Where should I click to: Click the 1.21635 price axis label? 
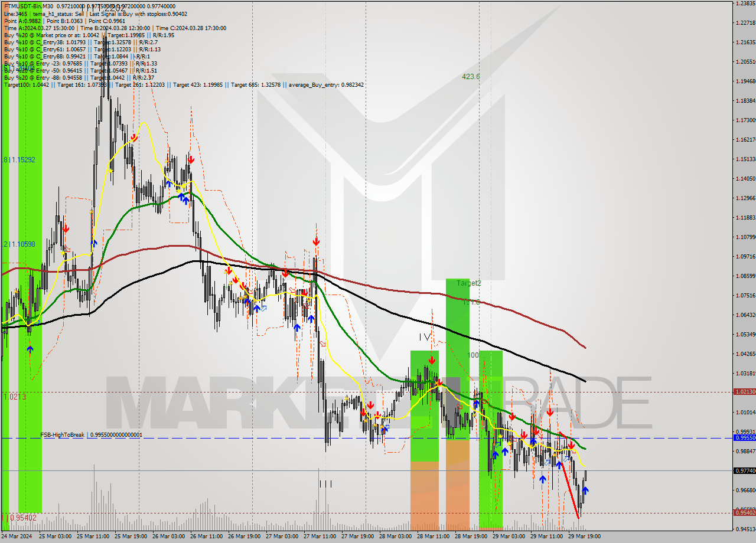click(x=745, y=42)
